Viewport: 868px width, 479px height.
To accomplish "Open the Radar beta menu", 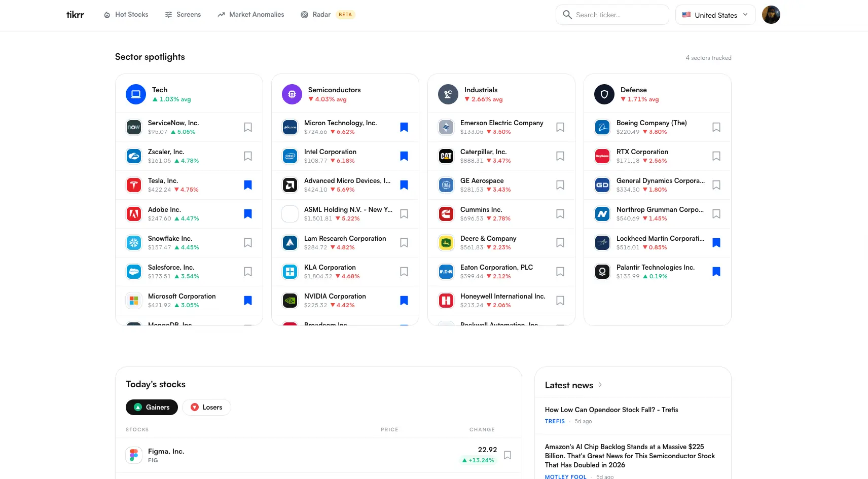I will [x=328, y=15].
